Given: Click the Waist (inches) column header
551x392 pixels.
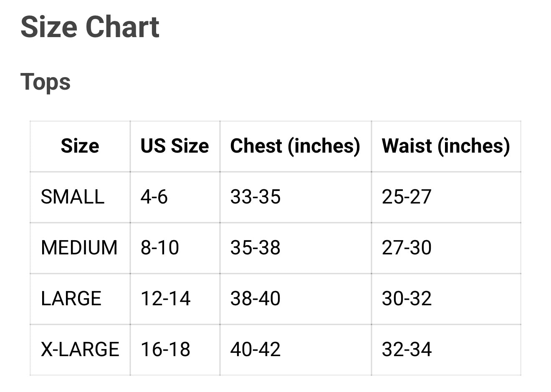Looking at the screenshot, I should [446, 146].
